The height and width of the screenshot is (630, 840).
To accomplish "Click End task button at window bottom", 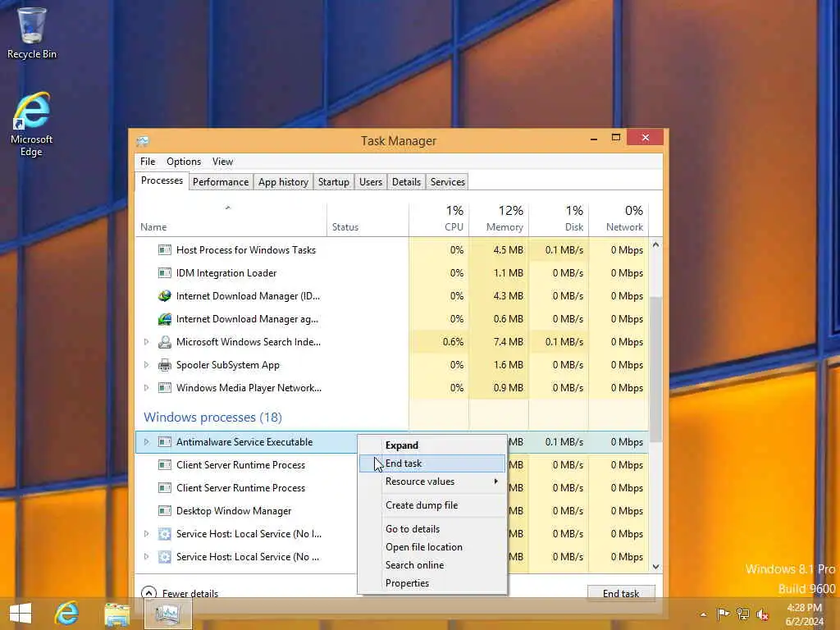I will click(621, 593).
